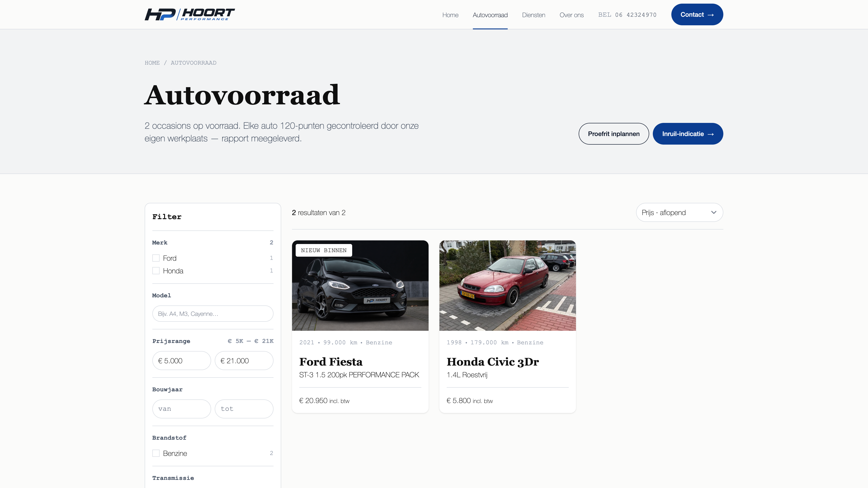This screenshot has height=488, width=868.
Task: Go to Diensten page
Action: pyautogui.click(x=533, y=15)
